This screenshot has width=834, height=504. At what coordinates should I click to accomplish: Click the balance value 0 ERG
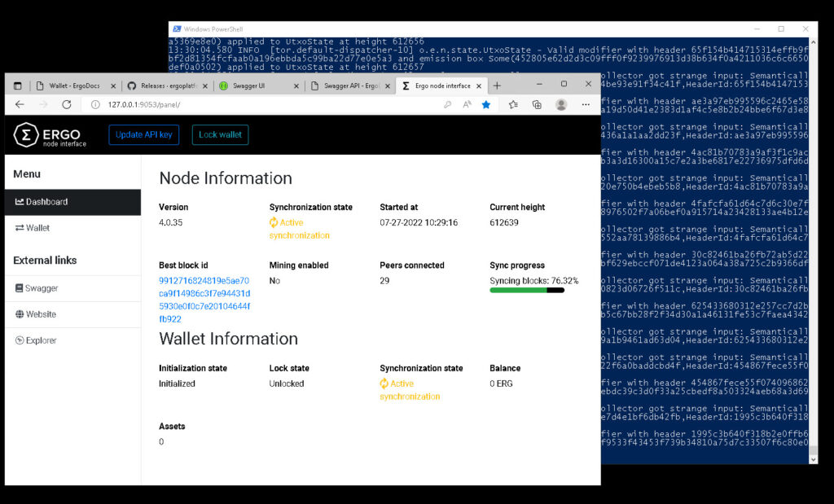[x=501, y=383]
